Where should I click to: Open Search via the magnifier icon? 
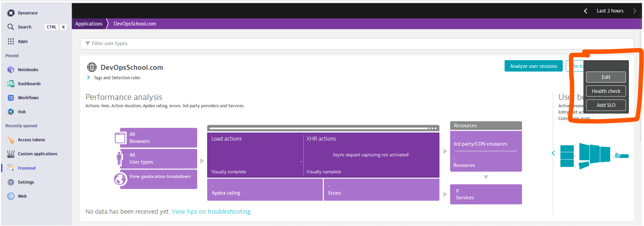pyautogui.click(x=11, y=27)
